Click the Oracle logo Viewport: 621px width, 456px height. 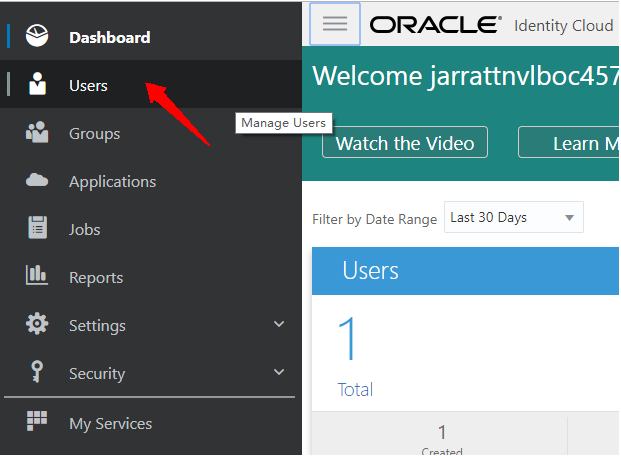coord(435,25)
